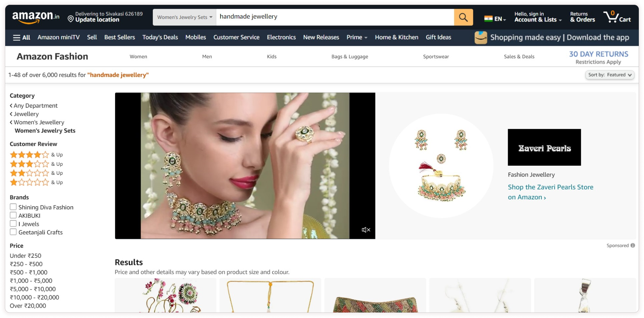Open Today's Deals in navigation bar

160,37
